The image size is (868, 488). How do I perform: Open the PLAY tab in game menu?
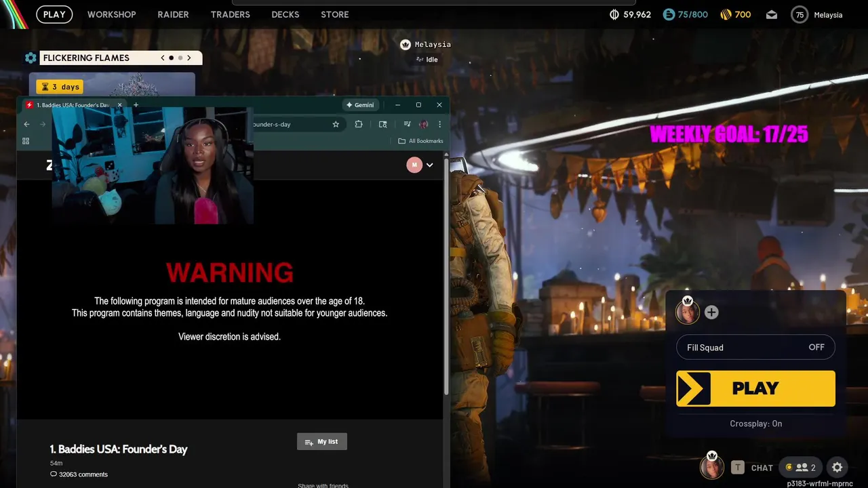click(54, 14)
